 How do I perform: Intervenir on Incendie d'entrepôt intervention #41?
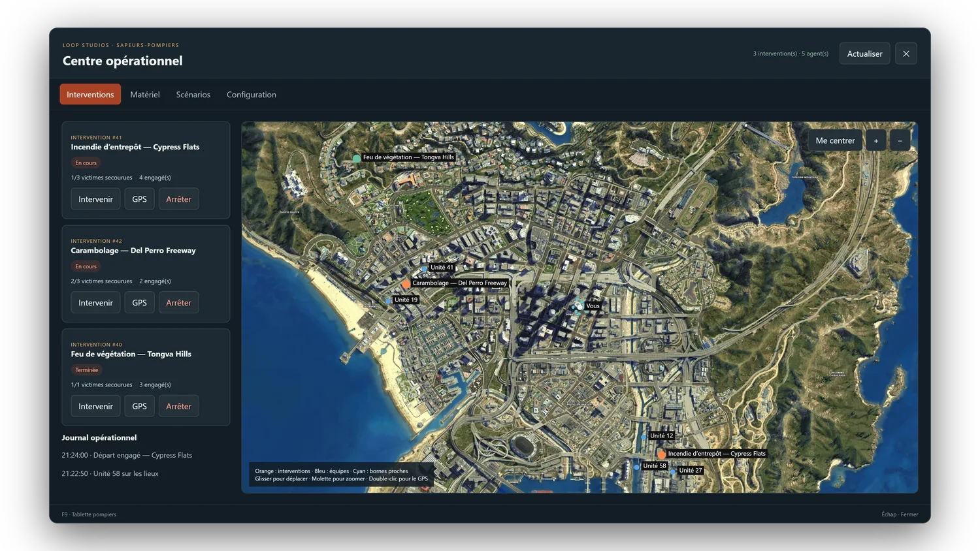[95, 199]
